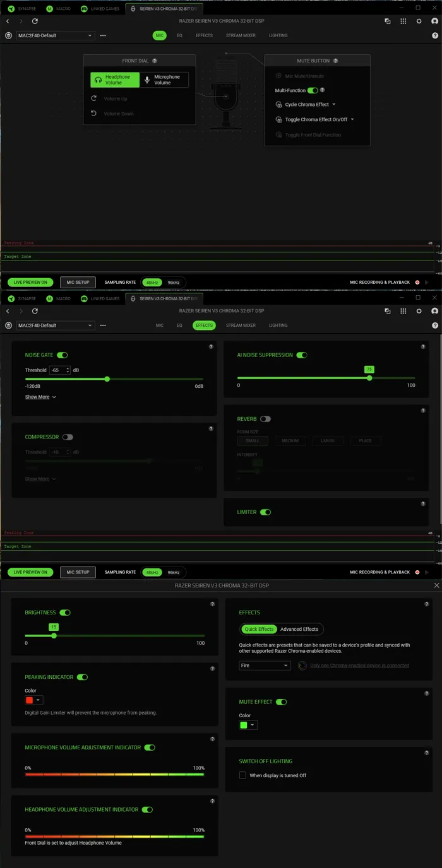Viewport: 442px width, 868px height.
Task: Click the Noise Gate threshold slider handle
Action: [107, 379]
